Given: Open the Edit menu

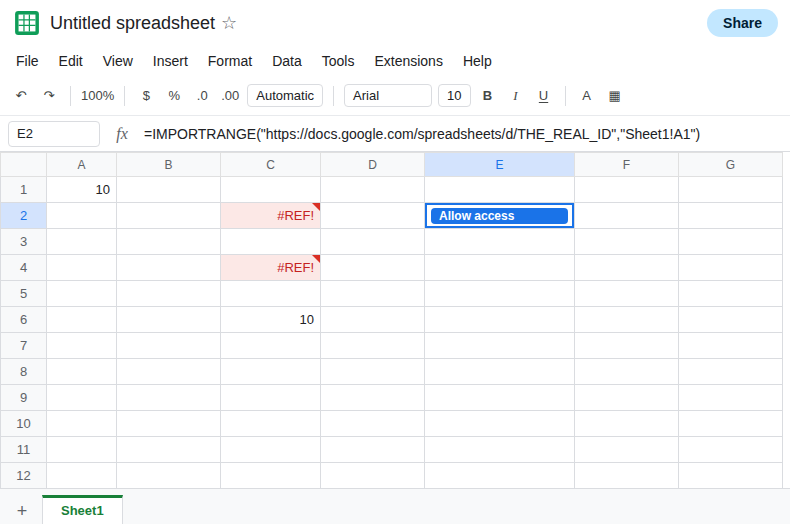Looking at the screenshot, I should click(x=71, y=61).
